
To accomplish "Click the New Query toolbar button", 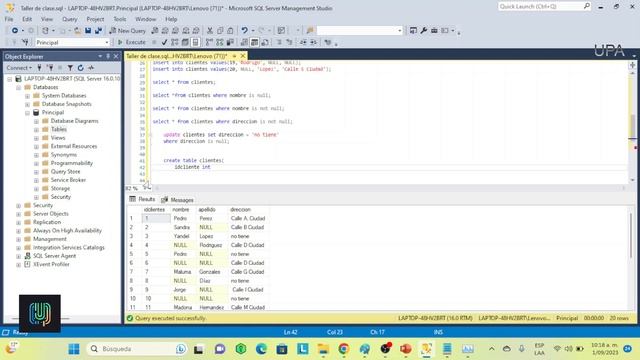I will tap(127, 31).
